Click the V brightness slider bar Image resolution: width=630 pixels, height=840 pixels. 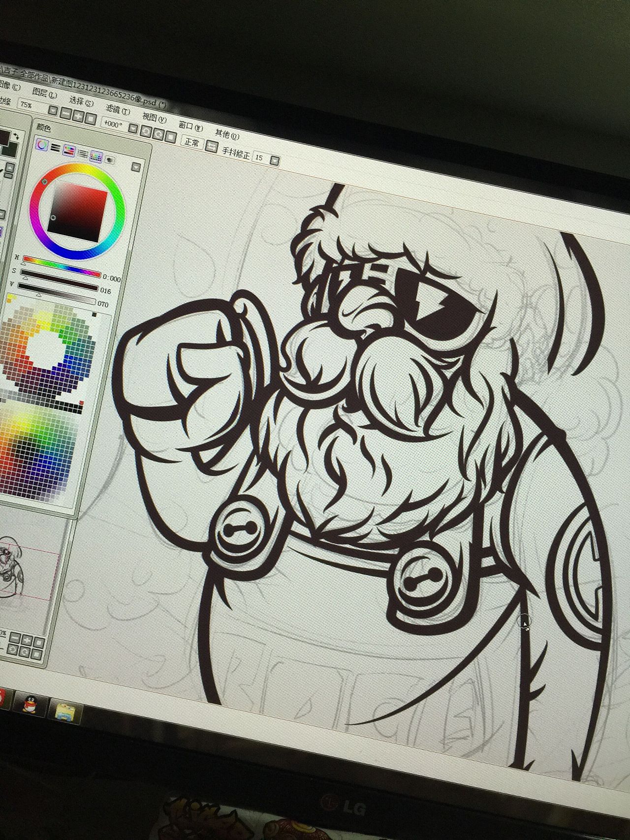pyautogui.click(x=57, y=286)
